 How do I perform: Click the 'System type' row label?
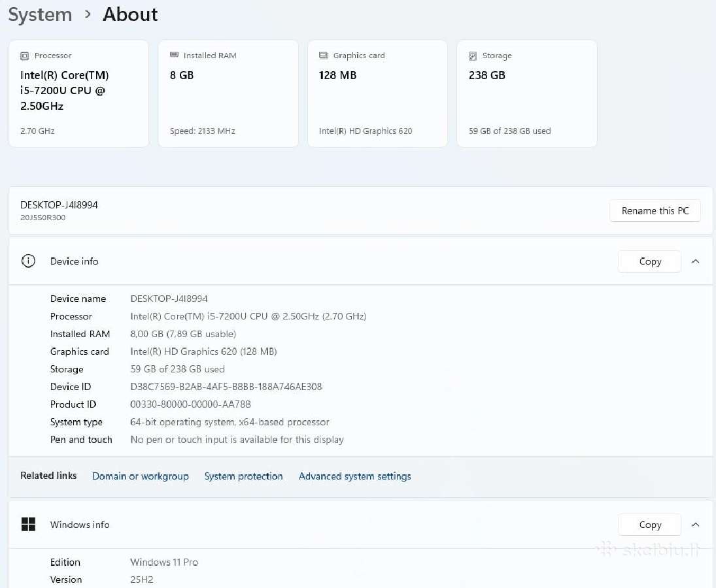pyautogui.click(x=77, y=422)
